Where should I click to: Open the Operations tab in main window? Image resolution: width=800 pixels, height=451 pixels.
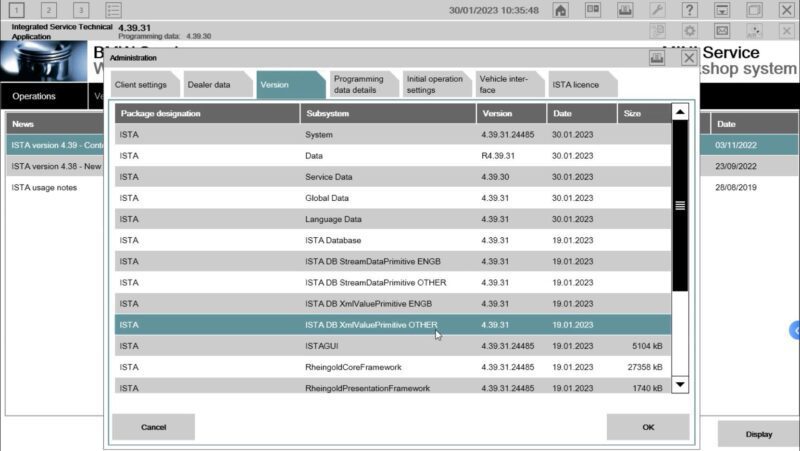pyautogui.click(x=44, y=96)
